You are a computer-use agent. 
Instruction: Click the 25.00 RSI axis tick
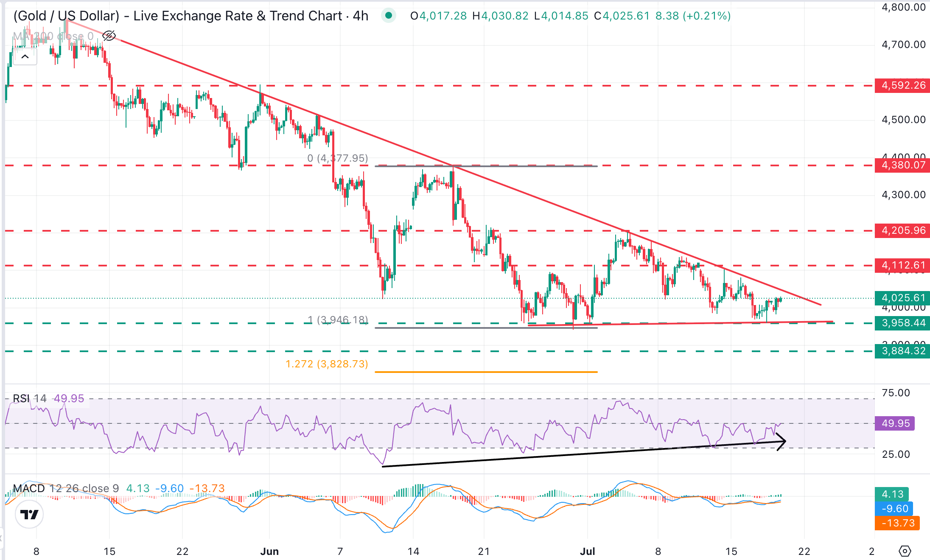click(896, 454)
